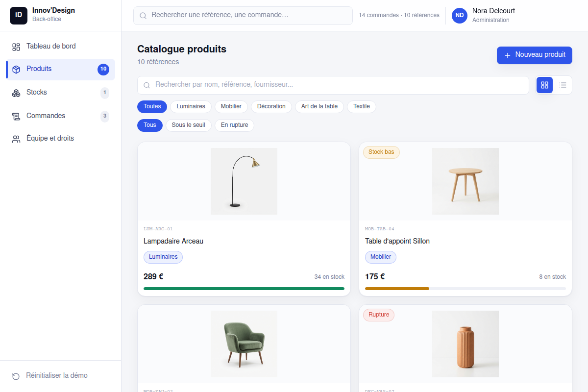Click the Commandes scroll icon
This screenshot has height=392, width=588.
pos(16,116)
